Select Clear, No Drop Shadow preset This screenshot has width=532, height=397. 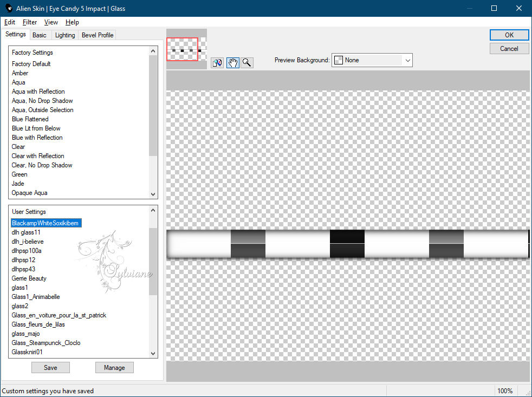pos(42,165)
